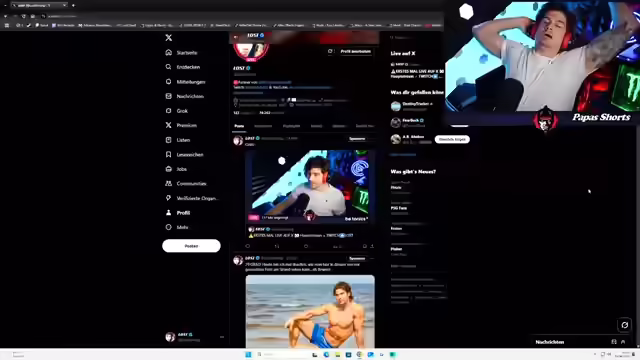Viewport: 640px width, 360px height.
Task: Click repost icon under first post
Action: pyautogui.click(x=277, y=246)
